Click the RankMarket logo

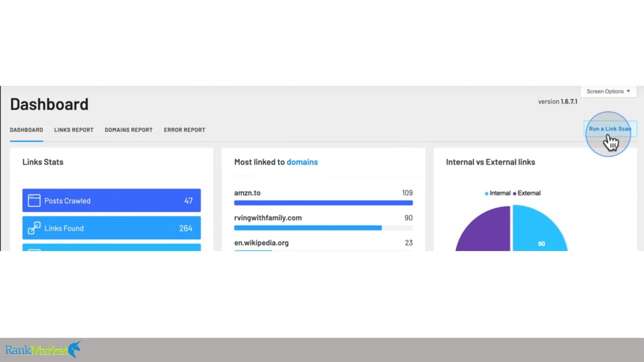43,350
